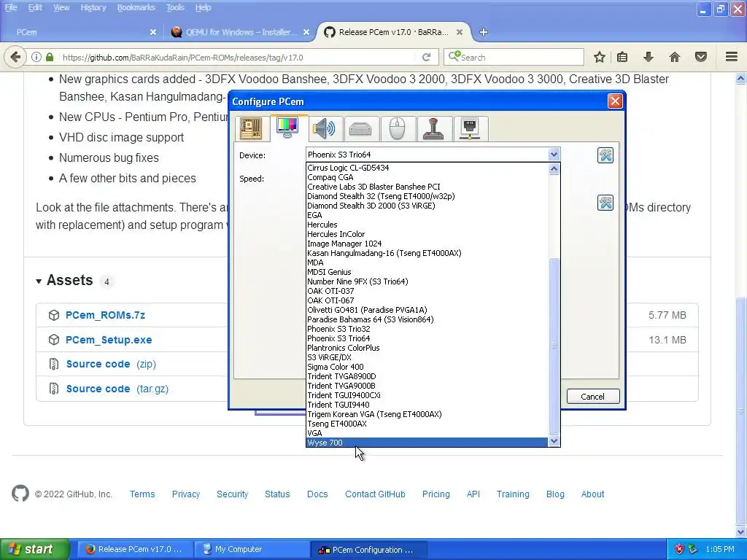The width and height of the screenshot is (747, 560).
Task: Select VGA in device list
Action: 427,433
